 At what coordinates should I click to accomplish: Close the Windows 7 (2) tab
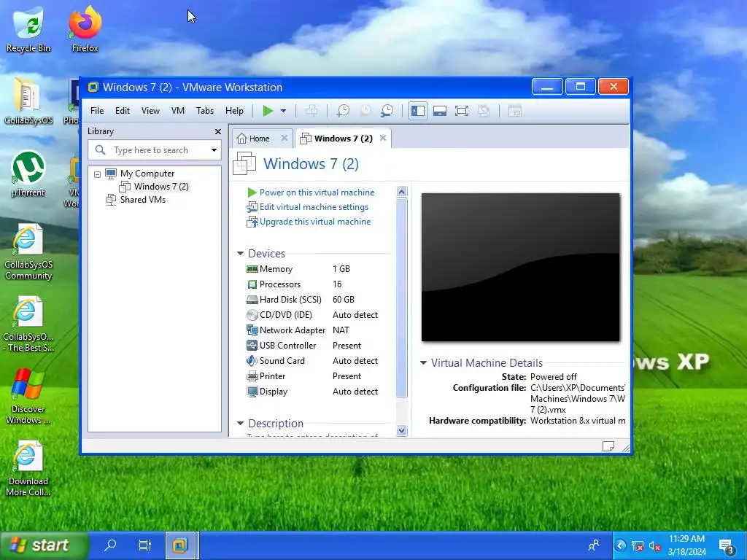click(382, 138)
